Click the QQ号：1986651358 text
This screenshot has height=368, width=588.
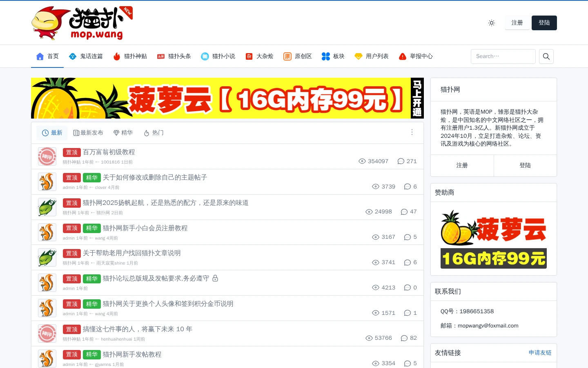pyautogui.click(x=467, y=312)
